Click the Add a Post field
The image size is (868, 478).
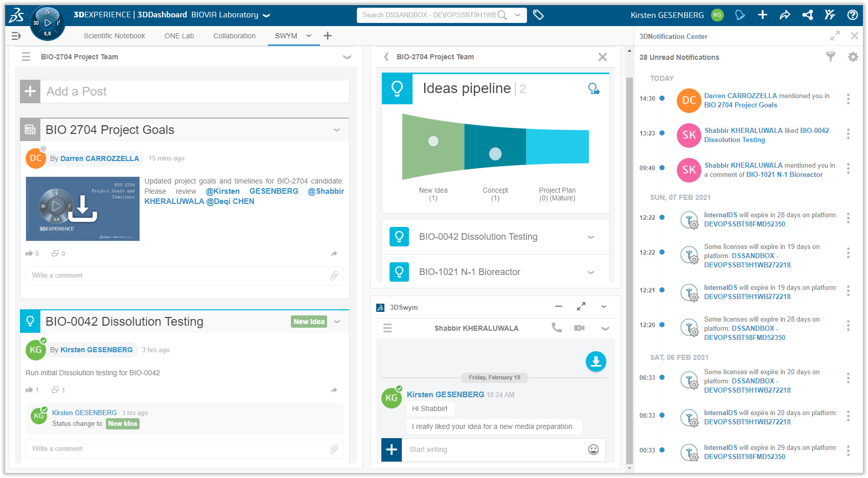(194, 92)
